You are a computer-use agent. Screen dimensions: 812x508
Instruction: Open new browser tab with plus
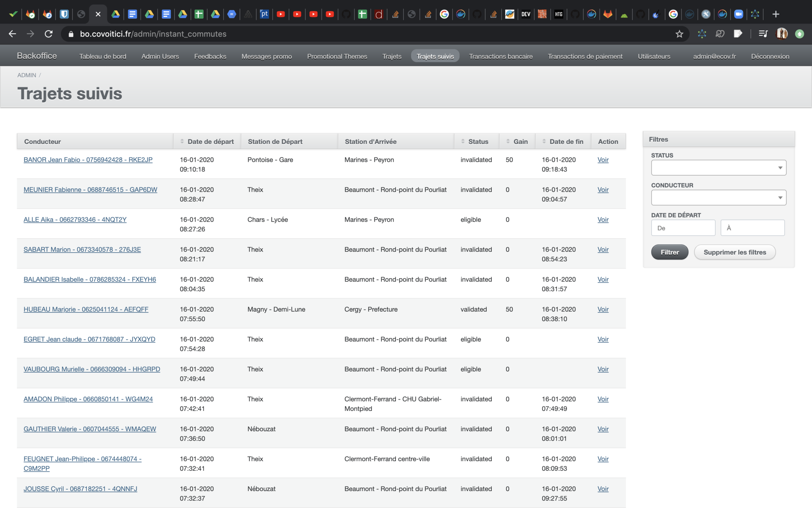(x=776, y=14)
